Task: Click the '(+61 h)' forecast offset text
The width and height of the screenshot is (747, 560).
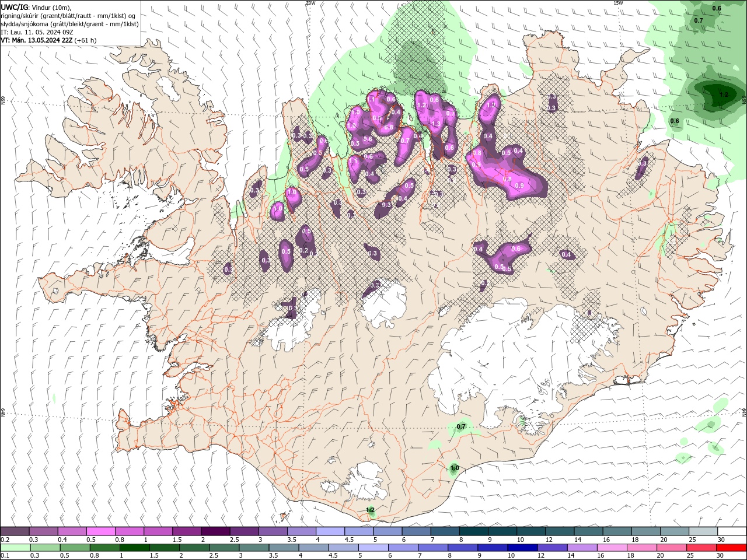Action: point(86,40)
